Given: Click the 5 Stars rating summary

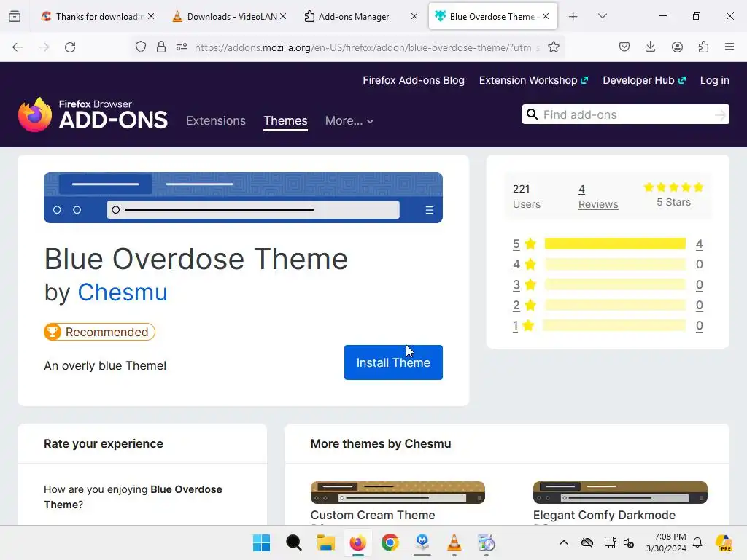Looking at the screenshot, I should [x=673, y=195].
